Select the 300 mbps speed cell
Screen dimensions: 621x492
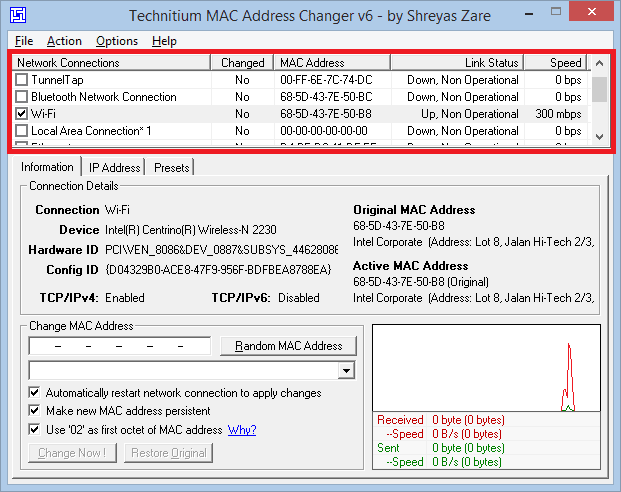558,114
